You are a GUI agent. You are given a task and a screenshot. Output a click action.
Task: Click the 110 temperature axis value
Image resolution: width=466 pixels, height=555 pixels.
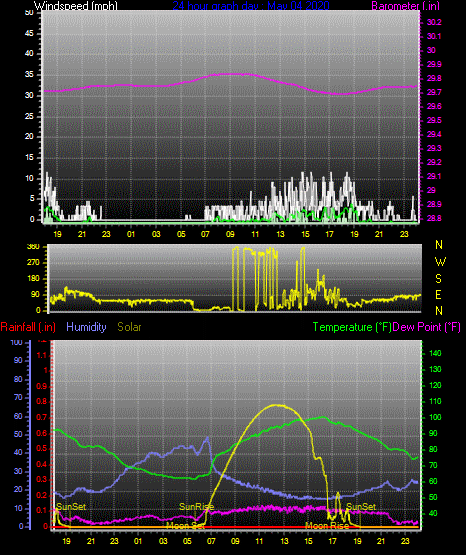pos(435,401)
